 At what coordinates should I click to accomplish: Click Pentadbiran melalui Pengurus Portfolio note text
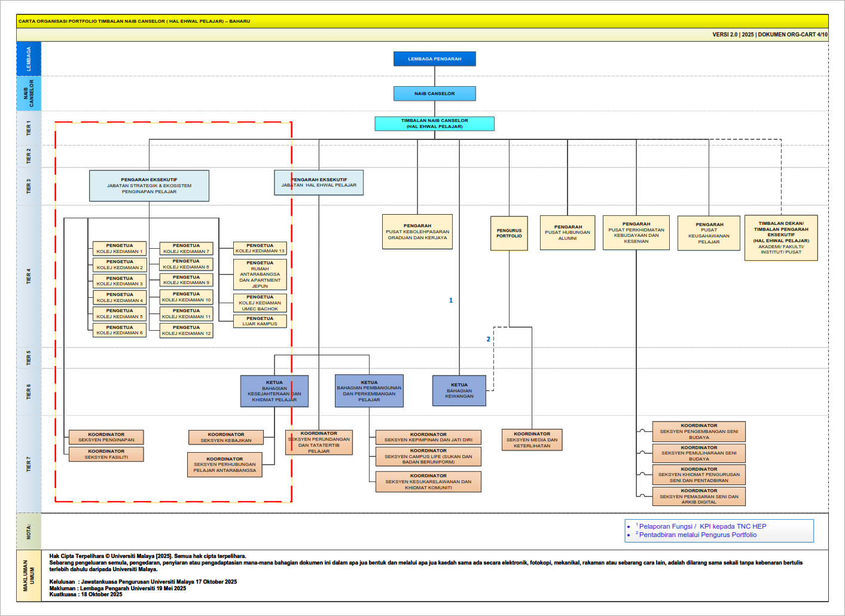click(x=697, y=535)
